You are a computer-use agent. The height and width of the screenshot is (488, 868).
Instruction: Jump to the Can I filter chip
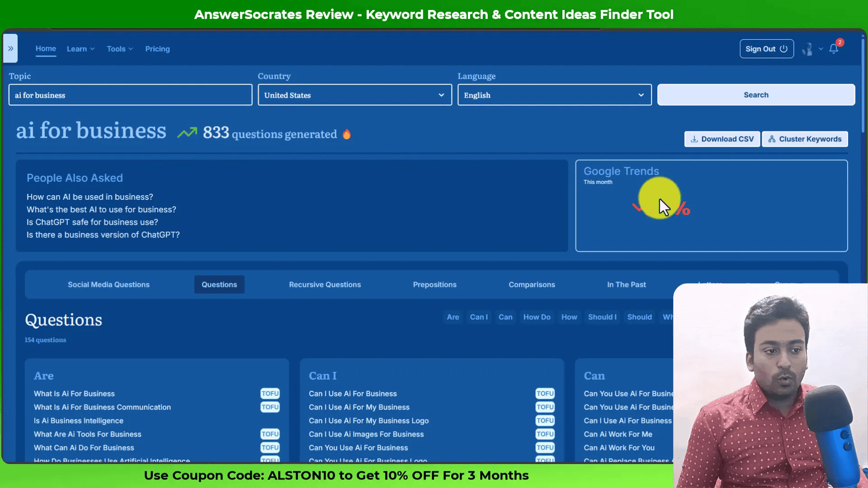(x=479, y=317)
